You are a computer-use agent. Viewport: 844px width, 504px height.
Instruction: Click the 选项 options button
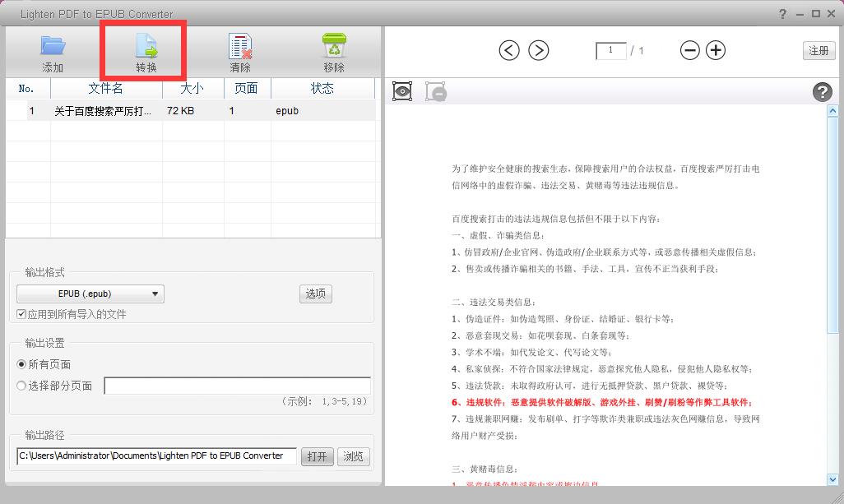click(x=316, y=294)
